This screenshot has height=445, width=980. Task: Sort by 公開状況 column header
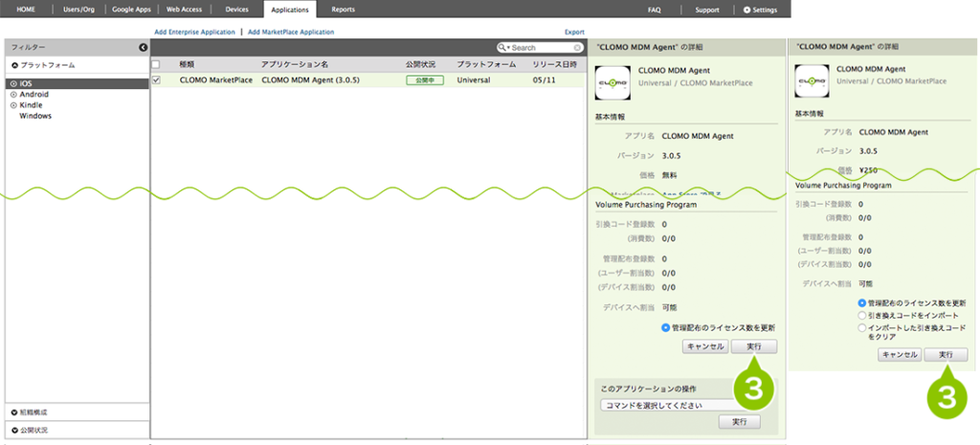[x=421, y=64]
